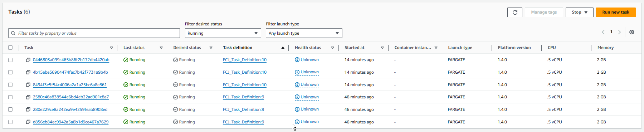The image size is (644, 132).
Task: Click "FARGATE" in the 4b15abe5 row
Action: (457, 72)
